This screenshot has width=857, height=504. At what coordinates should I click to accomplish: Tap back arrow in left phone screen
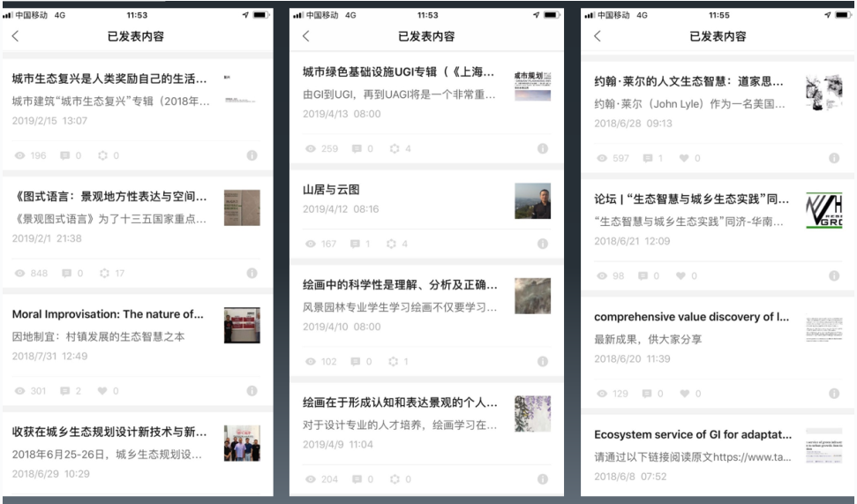[x=15, y=36]
